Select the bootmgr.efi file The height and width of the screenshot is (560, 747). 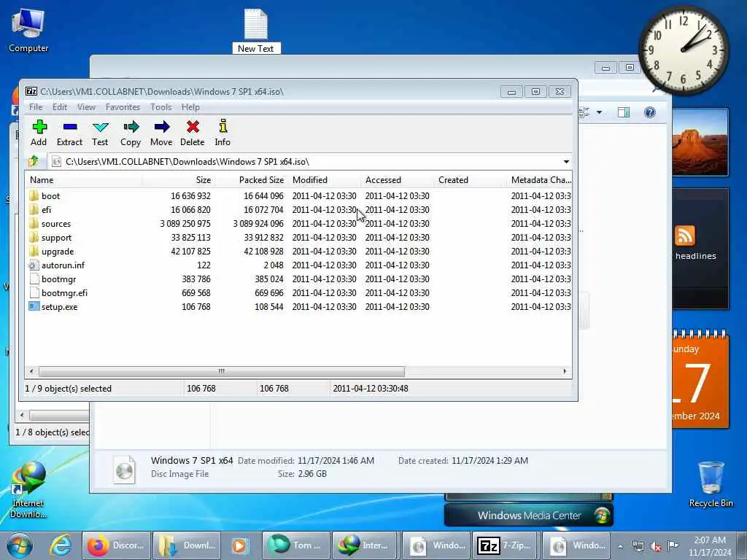pos(64,293)
